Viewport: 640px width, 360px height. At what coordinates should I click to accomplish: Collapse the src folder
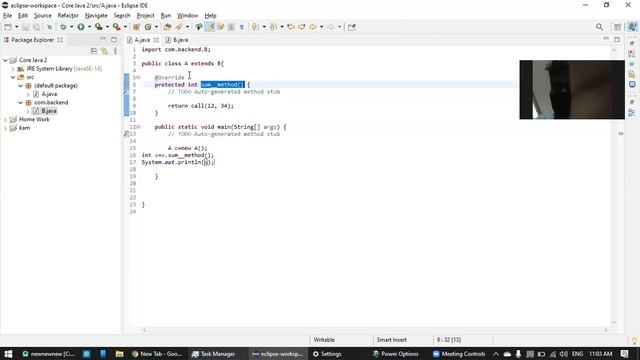pyautogui.click(x=13, y=77)
